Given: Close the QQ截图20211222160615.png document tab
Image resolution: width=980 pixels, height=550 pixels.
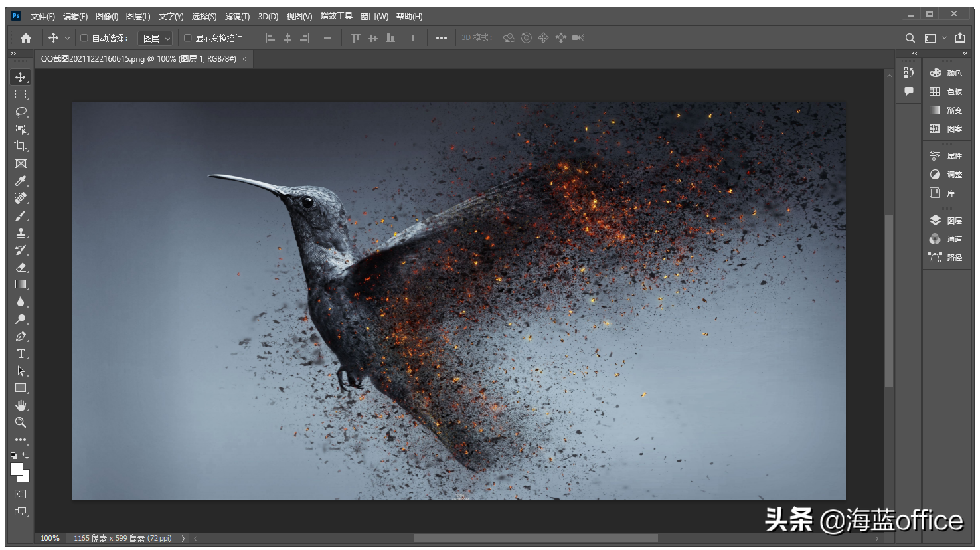Looking at the screenshot, I should pos(244,59).
